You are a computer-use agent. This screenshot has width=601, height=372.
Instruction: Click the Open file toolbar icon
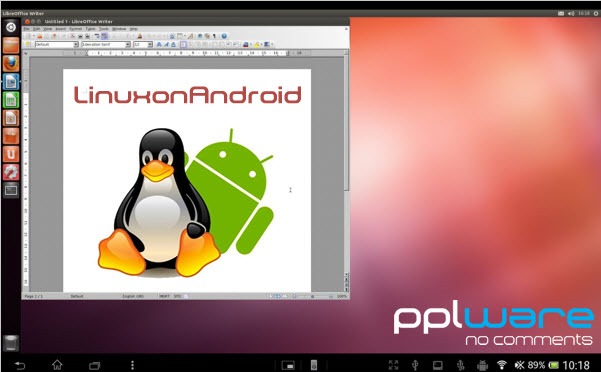(x=39, y=36)
